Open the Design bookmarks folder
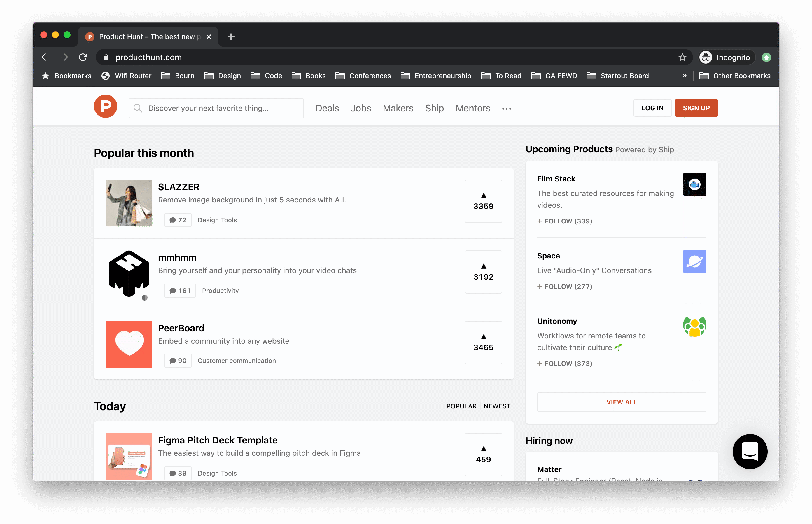812x524 pixels. [223, 76]
